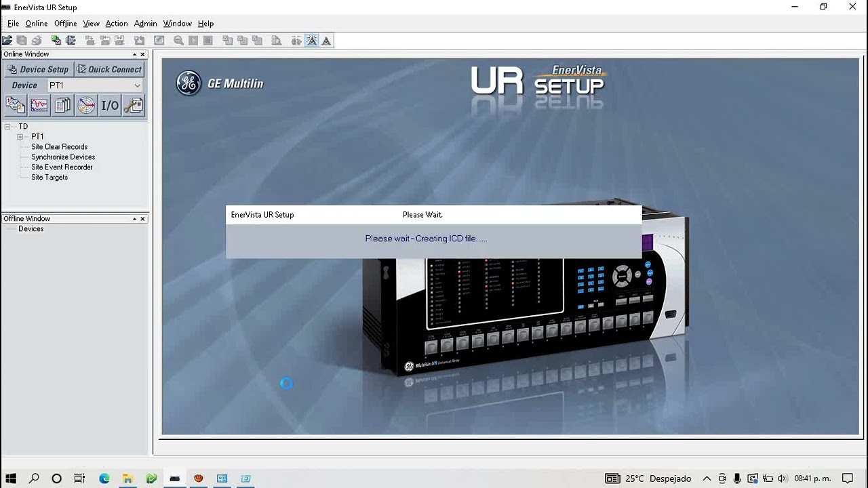This screenshot has height=488, width=868.
Task: Select PT1 in the device tree
Action: 37,137
